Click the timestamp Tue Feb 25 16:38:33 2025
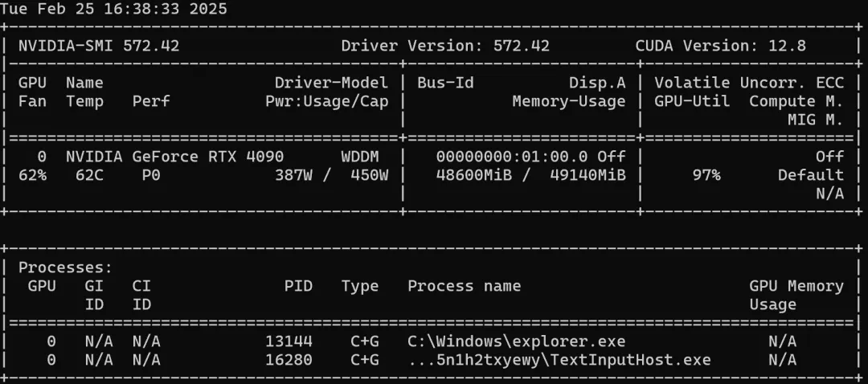This screenshot has width=868, height=384. pos(113,10)
